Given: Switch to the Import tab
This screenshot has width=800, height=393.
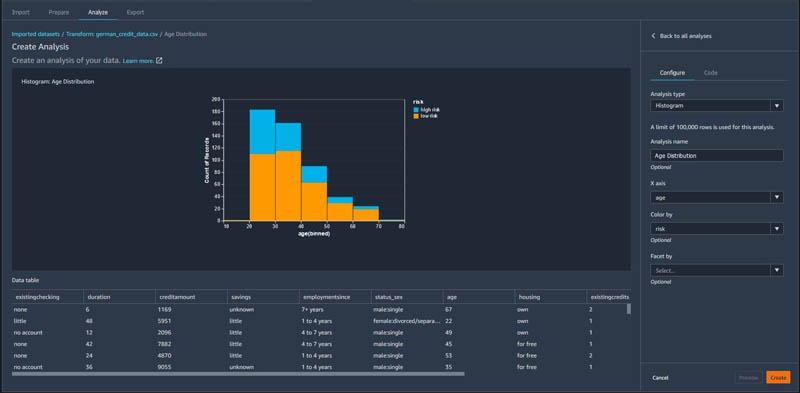Looking at the screenshot, I should pos(21,12).
